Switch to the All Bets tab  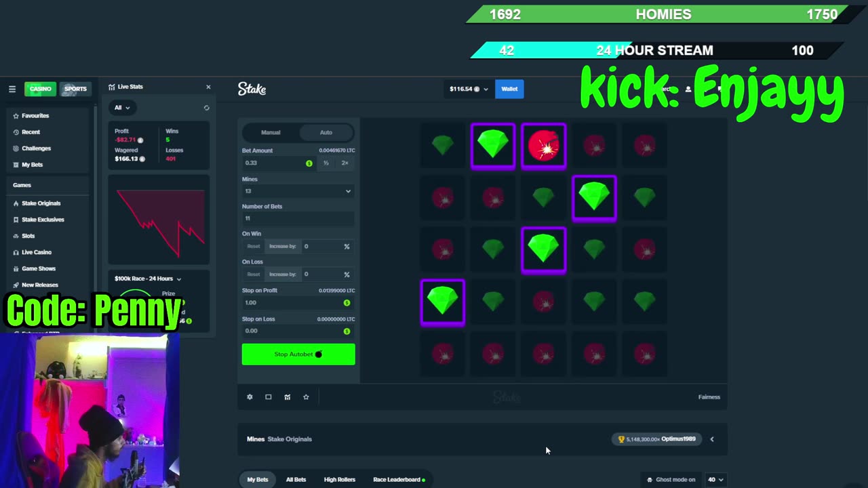[x=296, y=480]
